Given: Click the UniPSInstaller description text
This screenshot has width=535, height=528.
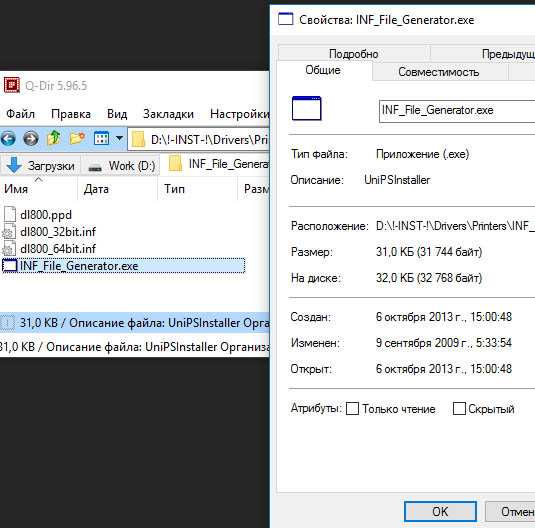Looking at the screenshot, I should [397, 180].
